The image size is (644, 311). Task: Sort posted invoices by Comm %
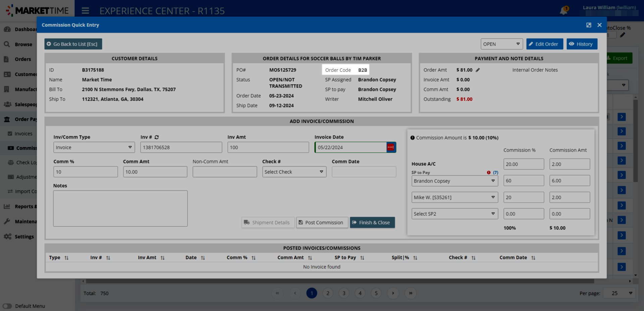pyautogui.click(x=254, y=258)
